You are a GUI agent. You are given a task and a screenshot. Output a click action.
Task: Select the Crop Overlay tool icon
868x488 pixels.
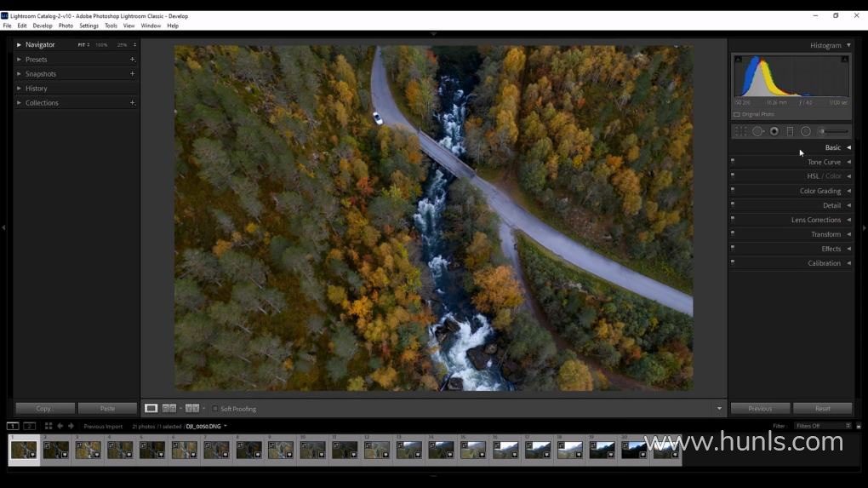point(740,131)
